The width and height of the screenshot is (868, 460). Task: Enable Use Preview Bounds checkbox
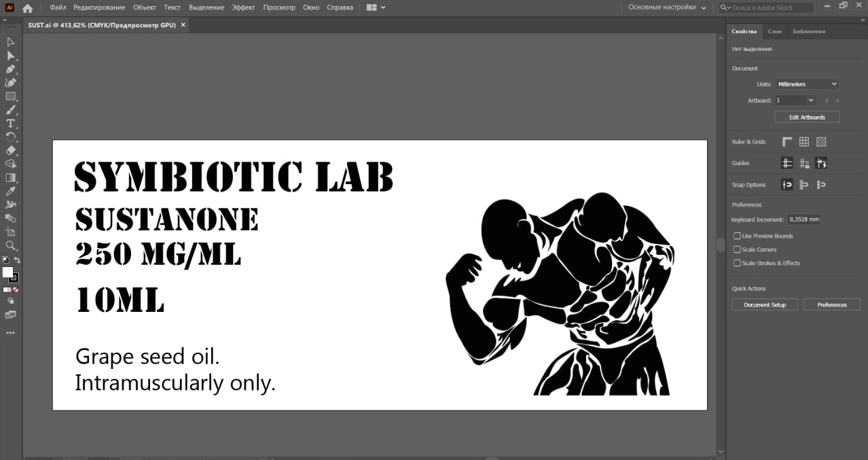pyautogui.click(x=738, y=236)
